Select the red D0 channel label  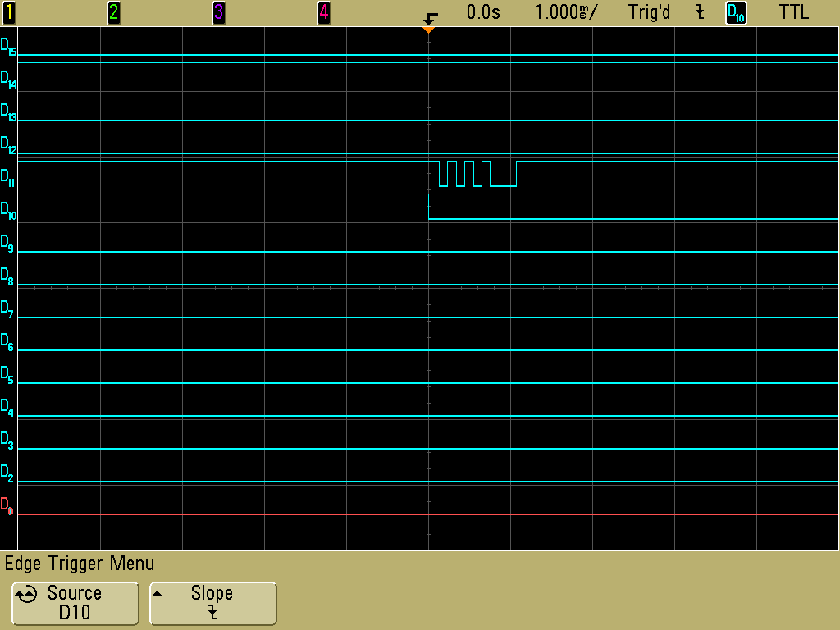[7, 505]
